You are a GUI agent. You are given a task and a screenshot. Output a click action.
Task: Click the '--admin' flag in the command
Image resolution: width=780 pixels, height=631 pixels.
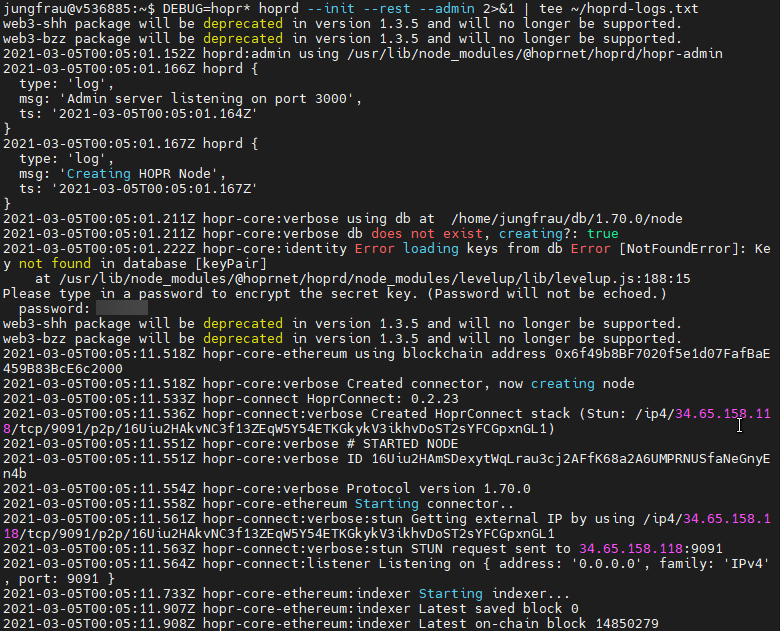(447, 8)
